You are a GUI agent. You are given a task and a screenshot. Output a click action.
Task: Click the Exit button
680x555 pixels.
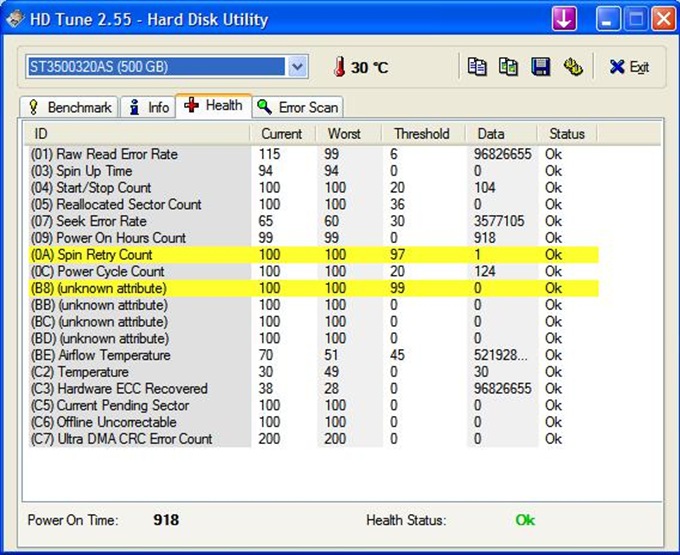[x=629, y=67]
